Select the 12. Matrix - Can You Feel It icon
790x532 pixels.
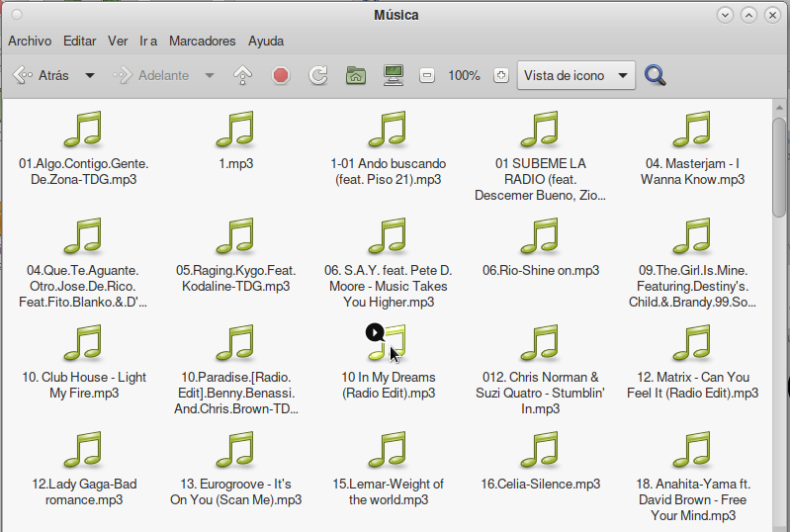[692, 342]
